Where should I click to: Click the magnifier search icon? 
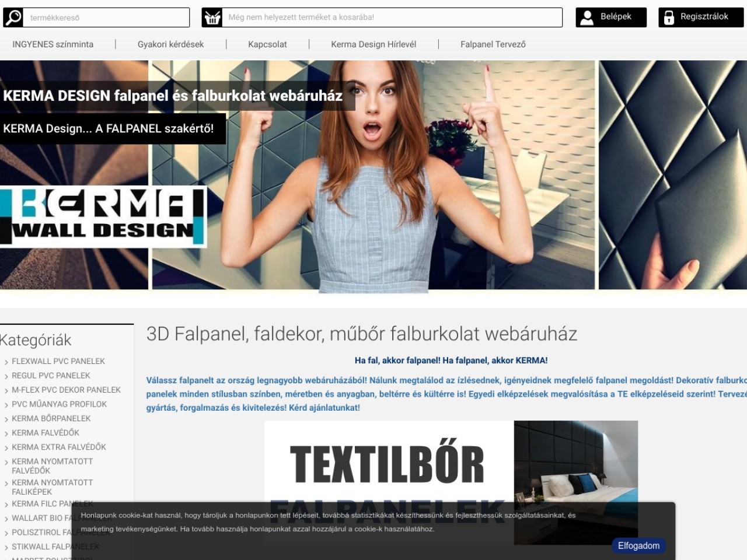[13, 17]
